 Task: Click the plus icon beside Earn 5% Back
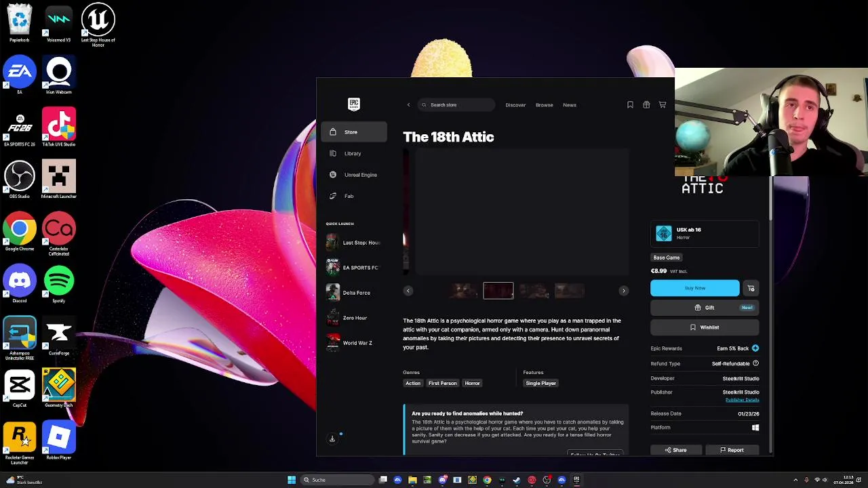coord(755,348)
